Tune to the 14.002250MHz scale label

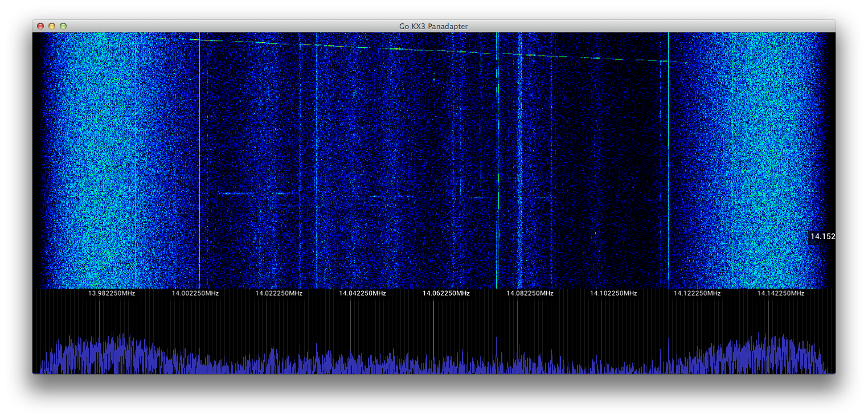point(195,294)
